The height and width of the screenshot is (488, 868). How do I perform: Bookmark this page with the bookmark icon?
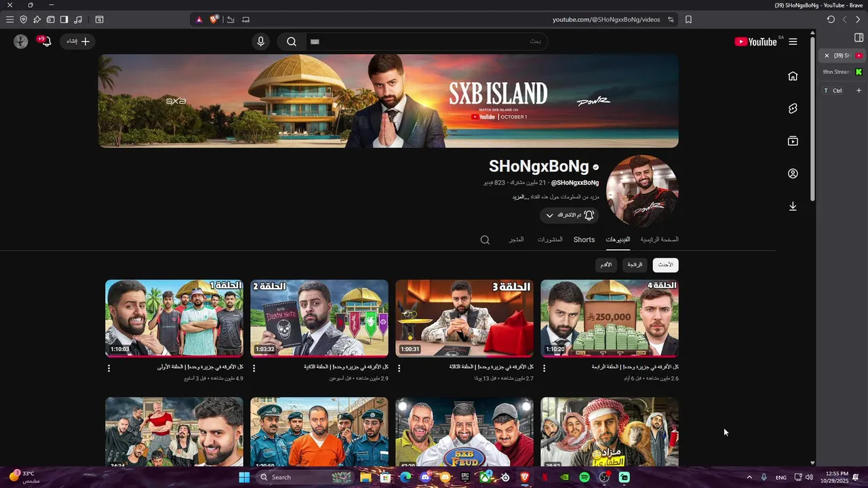point(688,20)
